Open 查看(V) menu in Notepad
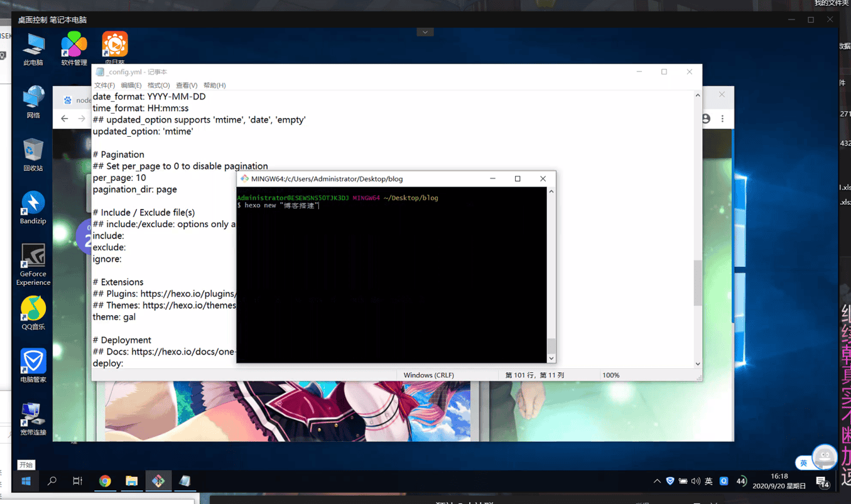 (x=187, y=85)
